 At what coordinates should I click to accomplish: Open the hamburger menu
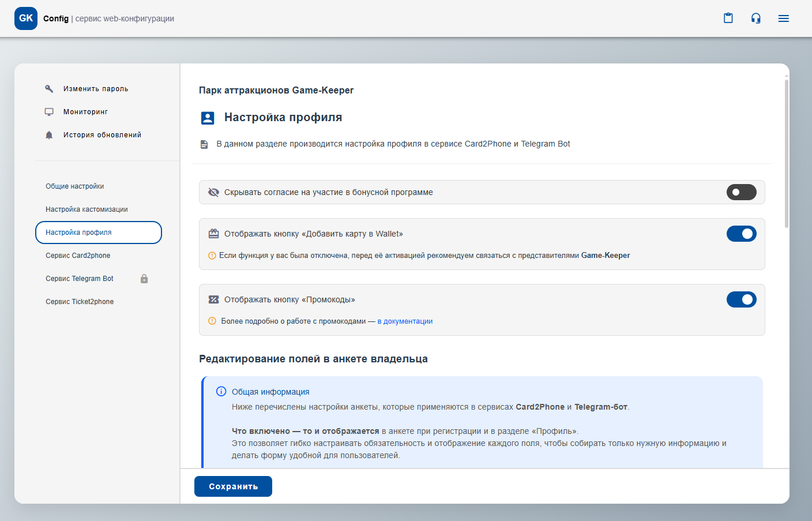click(x=783, y=18)
